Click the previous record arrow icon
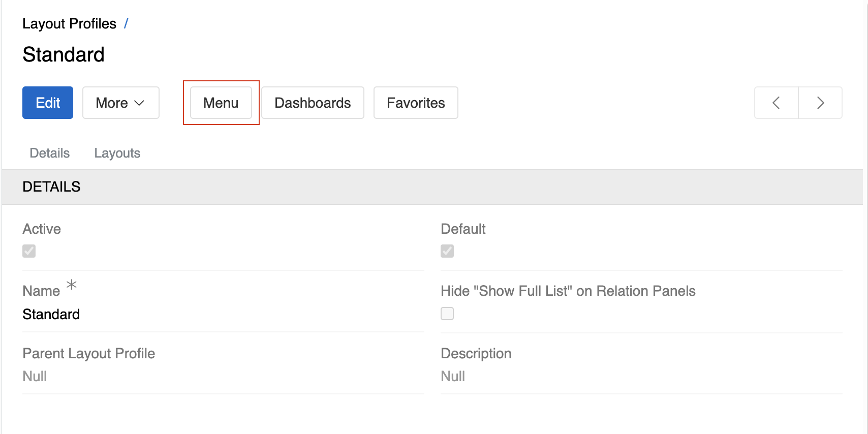Viewport: 868px width, 434px height. click(x=776, y=103)
